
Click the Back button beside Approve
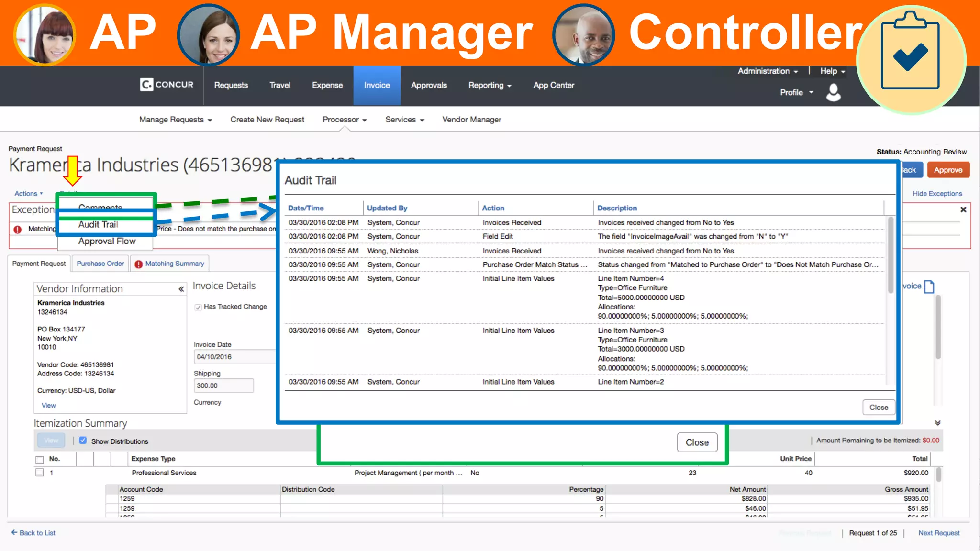912,170
